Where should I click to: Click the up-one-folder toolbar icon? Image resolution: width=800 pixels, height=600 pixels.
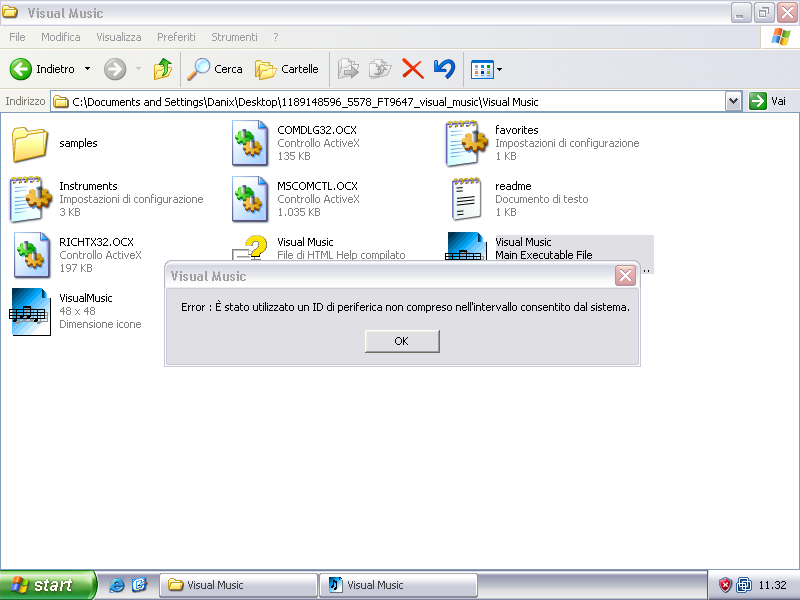click(x=162, y=69)
